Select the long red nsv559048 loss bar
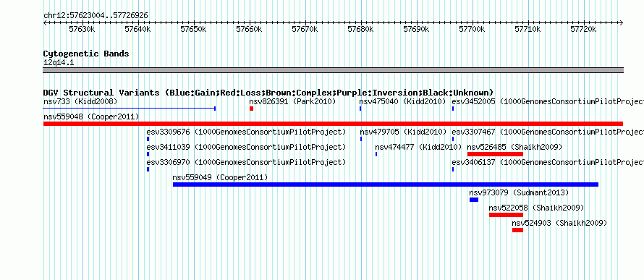The width and height of the screenshot is (644, 280). pyautogui.click(x=333, y=124)
